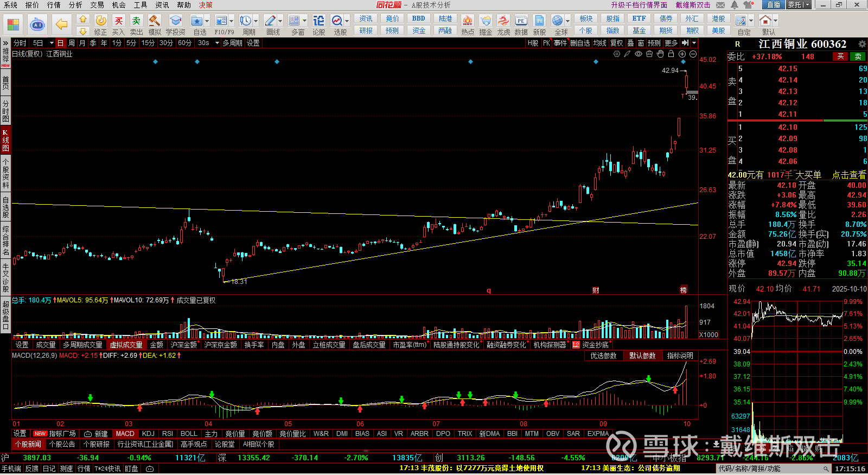The height and width of the screenshot is (475, 868).
Task: Zoom out chart with minus icon
Action: [x=693, y=54]
